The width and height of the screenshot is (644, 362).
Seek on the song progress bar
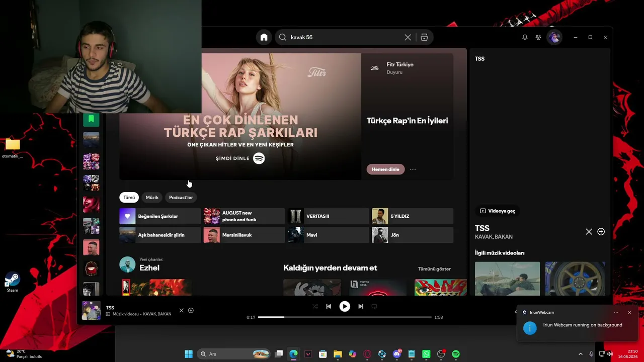coord(345,317)
